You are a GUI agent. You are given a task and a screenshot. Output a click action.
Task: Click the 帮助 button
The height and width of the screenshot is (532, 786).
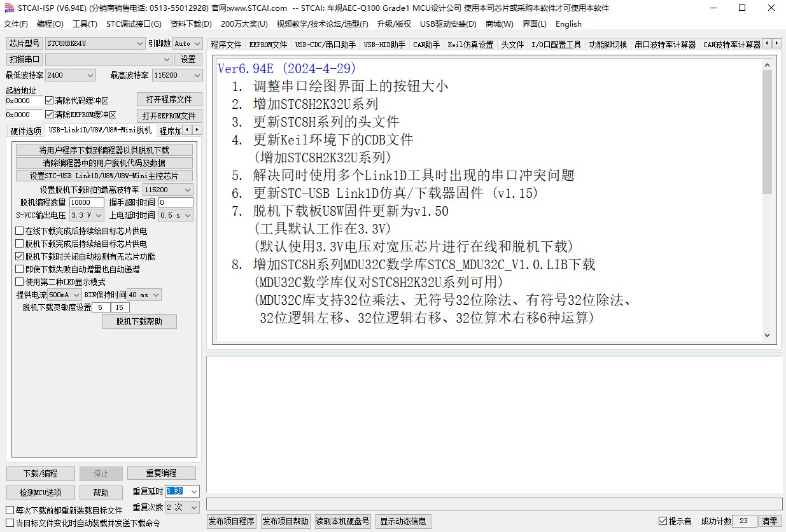[x=101, y=493]
